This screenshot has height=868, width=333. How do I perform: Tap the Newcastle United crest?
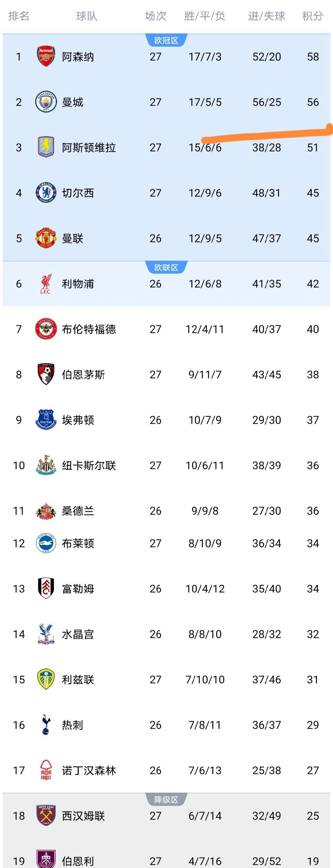pyautogui.click(x=46, y=465)
